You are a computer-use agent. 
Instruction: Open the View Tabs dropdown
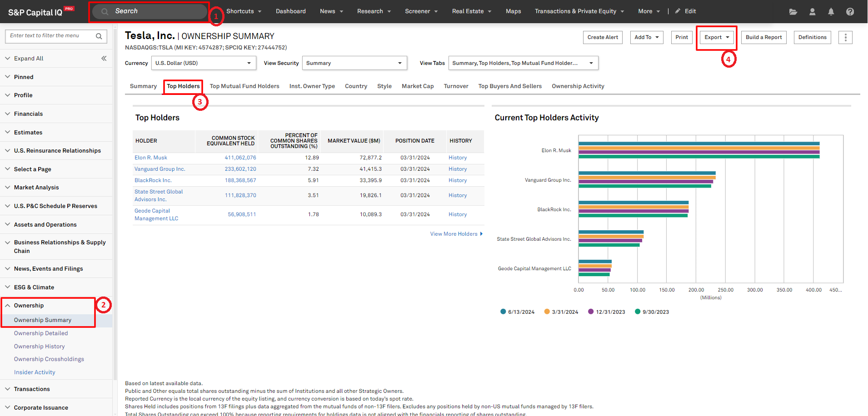[x=523, y=63]
